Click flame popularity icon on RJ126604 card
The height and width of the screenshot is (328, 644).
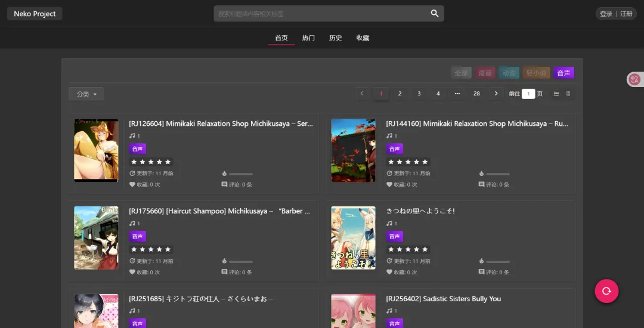(x=224, y=174)
